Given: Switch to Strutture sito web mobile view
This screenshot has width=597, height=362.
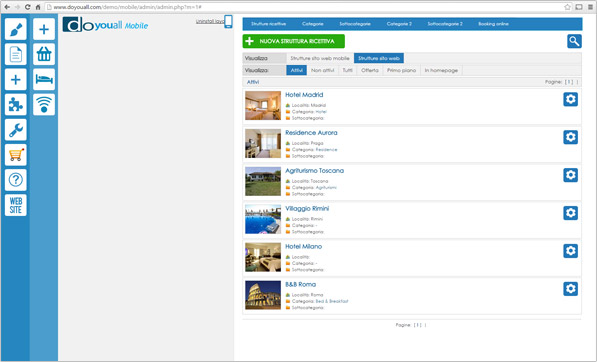Looking at the screenshot, I should click(320, 58).
